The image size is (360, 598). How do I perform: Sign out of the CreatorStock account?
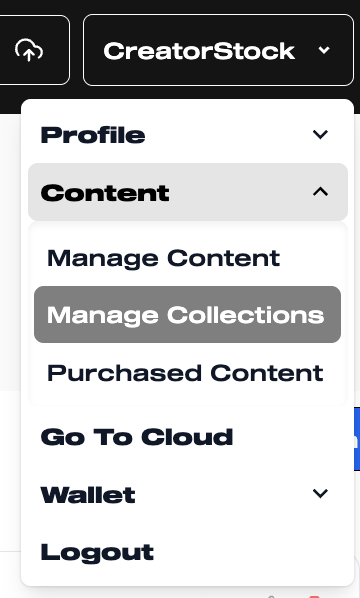pyautogui.click(x=97, y=552)
